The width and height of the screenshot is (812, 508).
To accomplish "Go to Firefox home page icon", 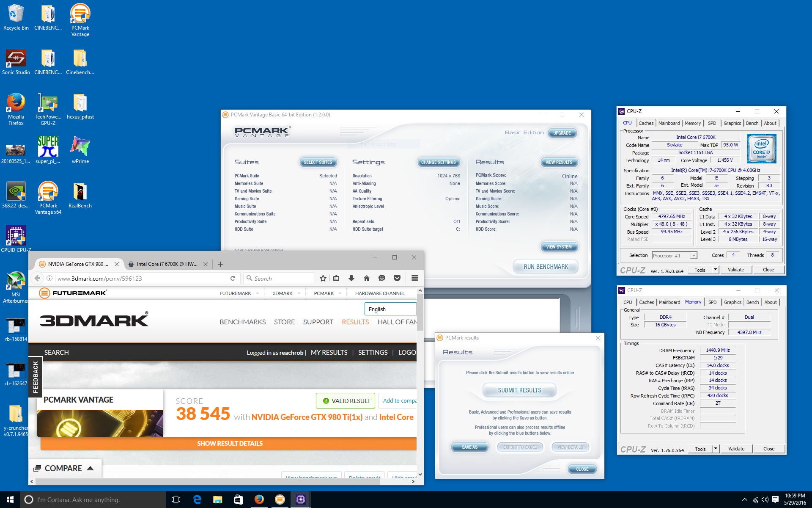I will pos(367,278).
